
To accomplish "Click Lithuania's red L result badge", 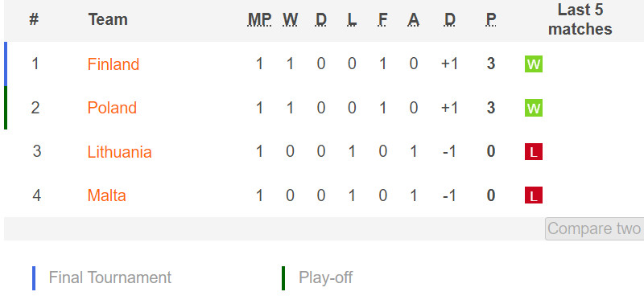I will (533, 152).
